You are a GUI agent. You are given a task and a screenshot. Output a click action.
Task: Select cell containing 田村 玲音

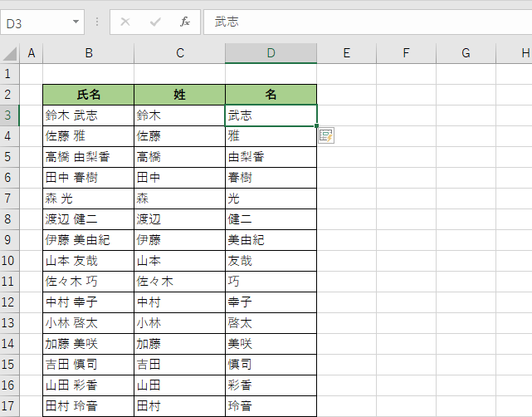pos(89,406)
